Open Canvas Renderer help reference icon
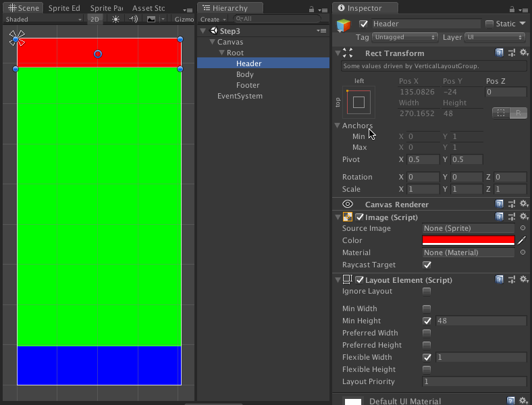Viewport: 532px width, 405px height. (x=499, y=204)
